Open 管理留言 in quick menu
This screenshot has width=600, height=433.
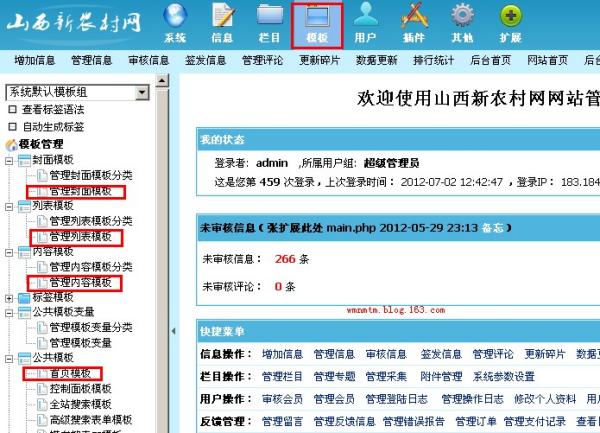(282, 422)
